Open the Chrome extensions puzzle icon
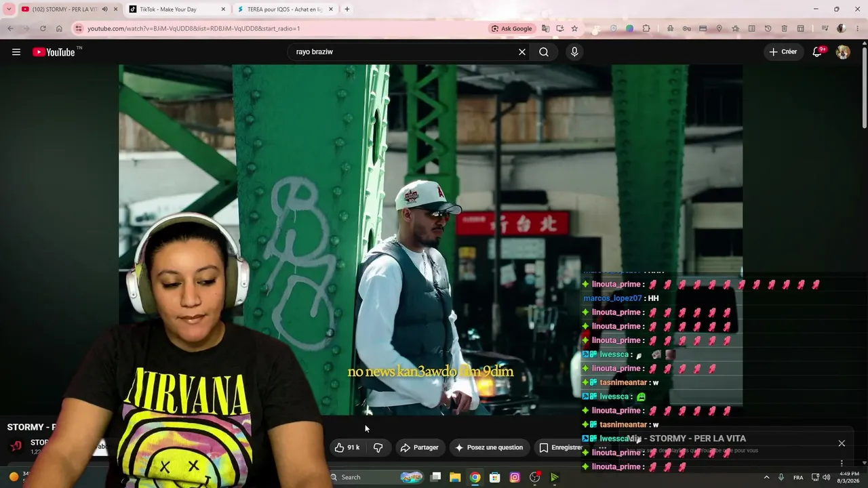Screen dimensions: 868x488 (646, 28)
